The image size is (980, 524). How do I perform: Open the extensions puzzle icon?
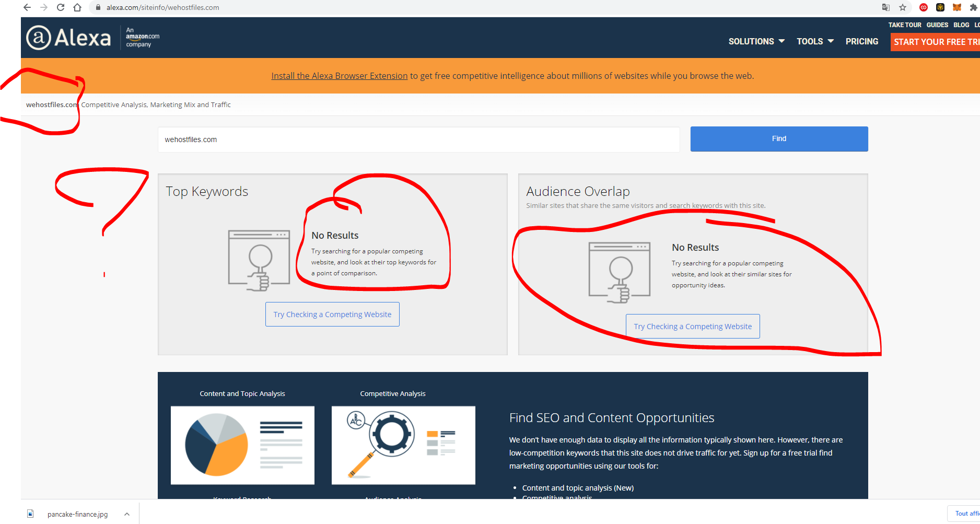pyautogui.click(x=974, y=7)
